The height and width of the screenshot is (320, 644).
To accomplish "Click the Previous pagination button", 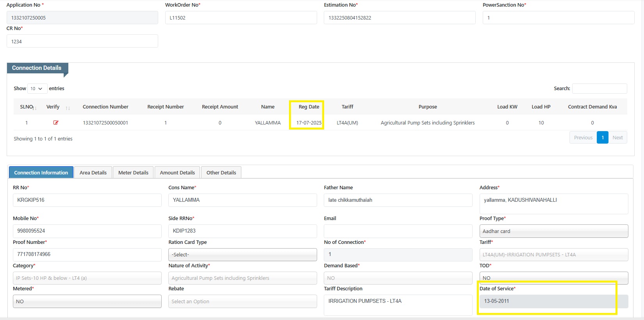I will 583,137.
